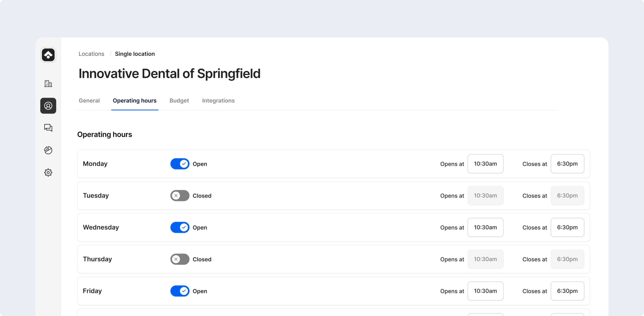
Task: Click the Single location breadcrumb
Action: 135,54
